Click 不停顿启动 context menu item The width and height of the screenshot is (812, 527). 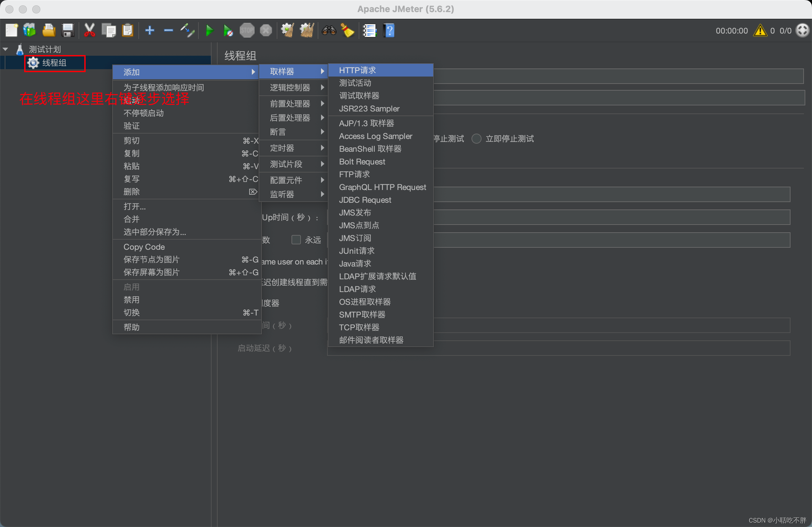(186, 113)
